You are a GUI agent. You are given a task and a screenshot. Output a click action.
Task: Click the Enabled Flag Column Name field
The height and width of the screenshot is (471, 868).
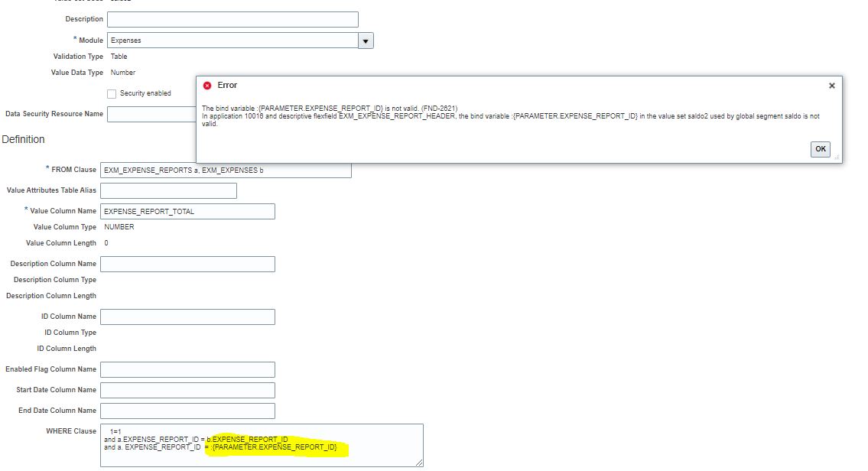click(x=187, y=369)
